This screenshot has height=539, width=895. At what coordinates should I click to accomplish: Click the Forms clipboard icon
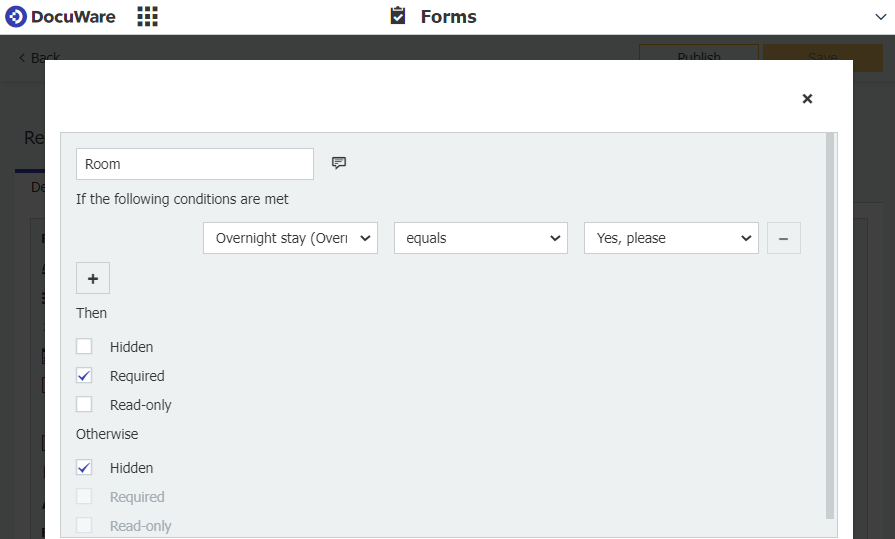point(398,17)
